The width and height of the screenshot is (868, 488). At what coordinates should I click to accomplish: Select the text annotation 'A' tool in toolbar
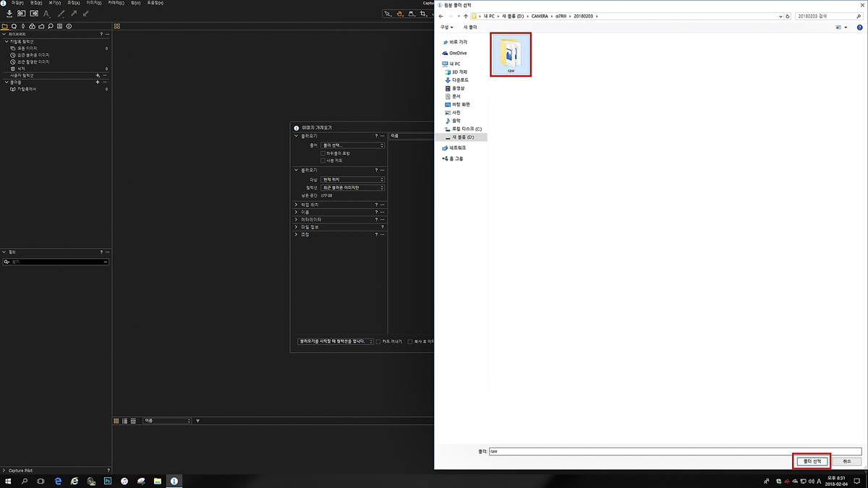[x=47, y=14]
